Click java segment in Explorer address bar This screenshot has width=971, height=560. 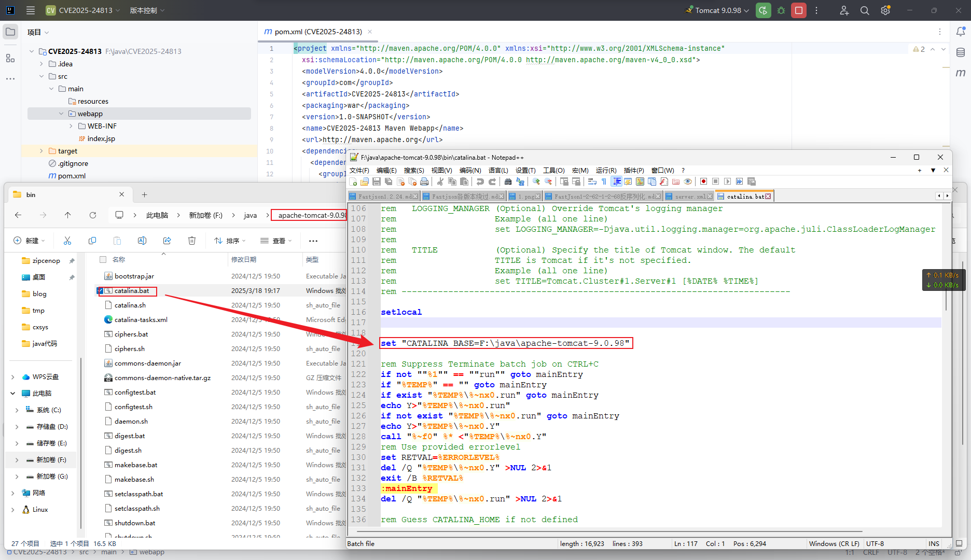click(x=251, y=215)
